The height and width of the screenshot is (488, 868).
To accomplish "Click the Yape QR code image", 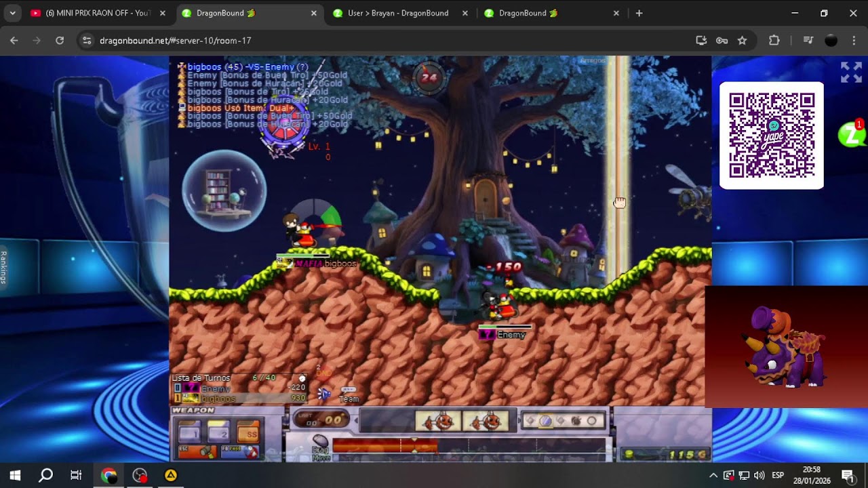I will pos(772,136).
